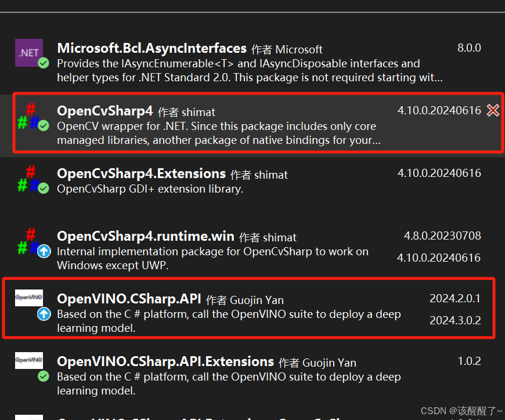Click the 'OpenCvSharp GDI+ extension library.' description

pos(150,189)
